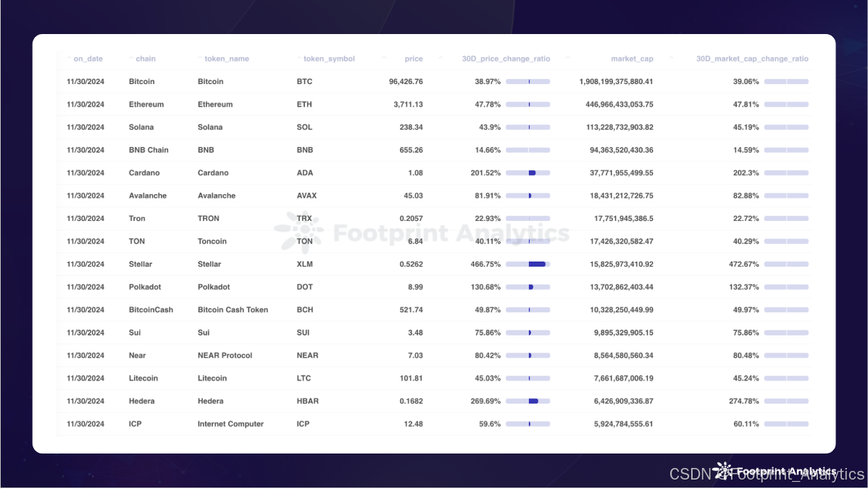Click the 11/30/2024 date in Bitcoin row
This screenshot has width=868, height=489.
pos(85,81)
